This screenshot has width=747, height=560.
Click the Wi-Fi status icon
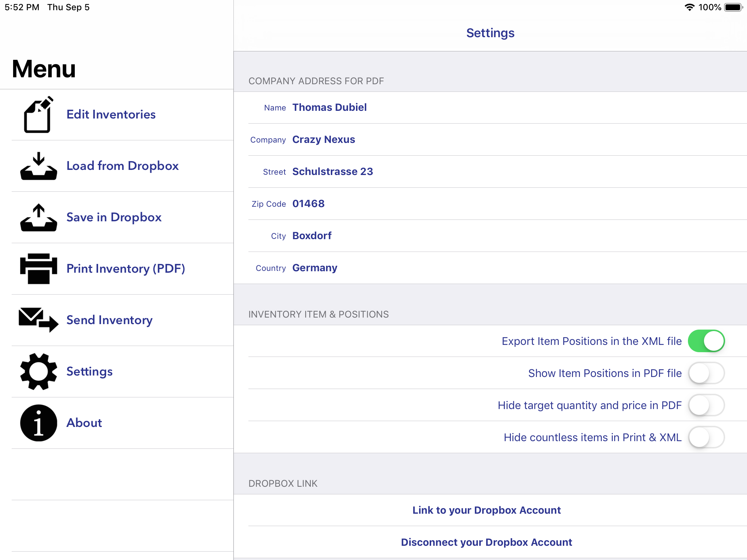click(x=689, y=7)
